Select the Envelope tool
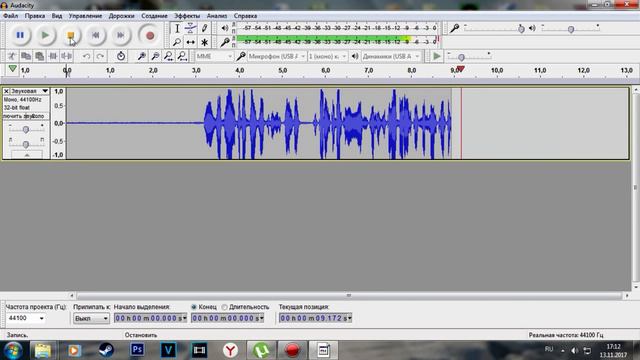Viewport: 640px width, 360px height. point(190,29)
